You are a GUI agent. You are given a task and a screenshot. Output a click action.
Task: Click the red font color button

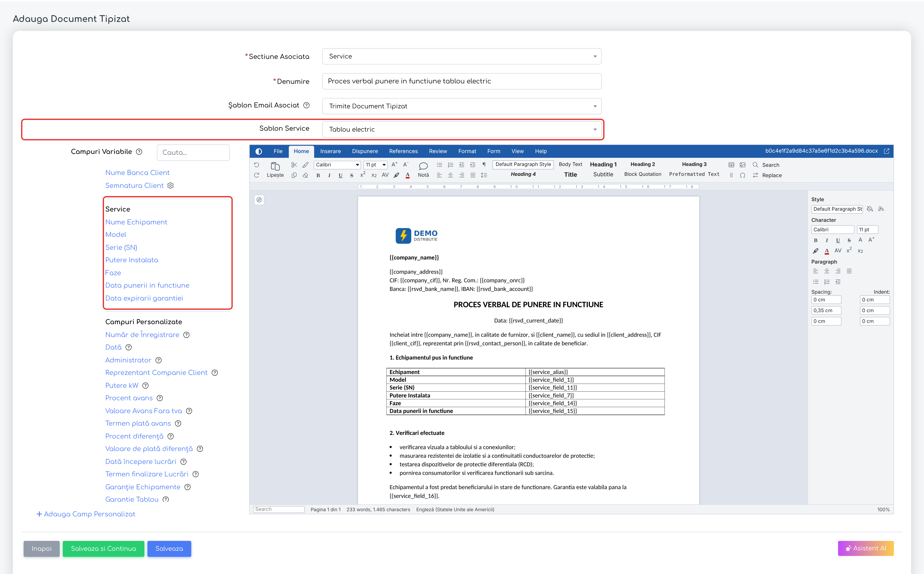(408, 175)
